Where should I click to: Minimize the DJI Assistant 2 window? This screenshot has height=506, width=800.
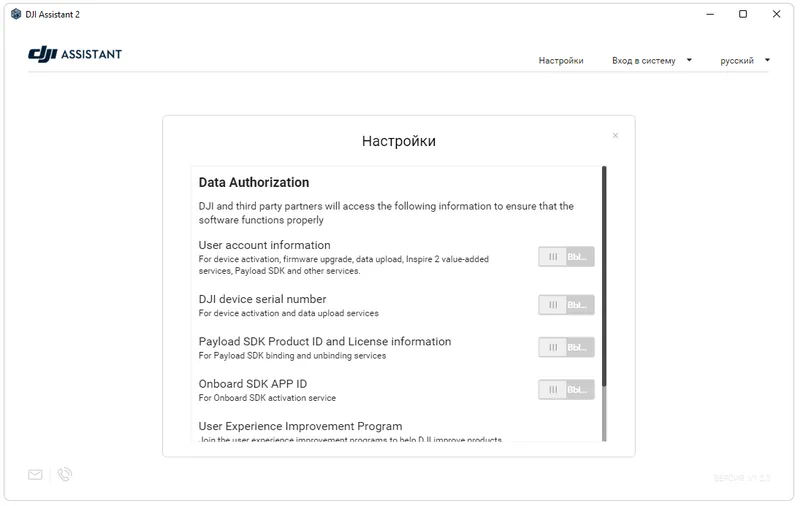click(x=711, y=14)
